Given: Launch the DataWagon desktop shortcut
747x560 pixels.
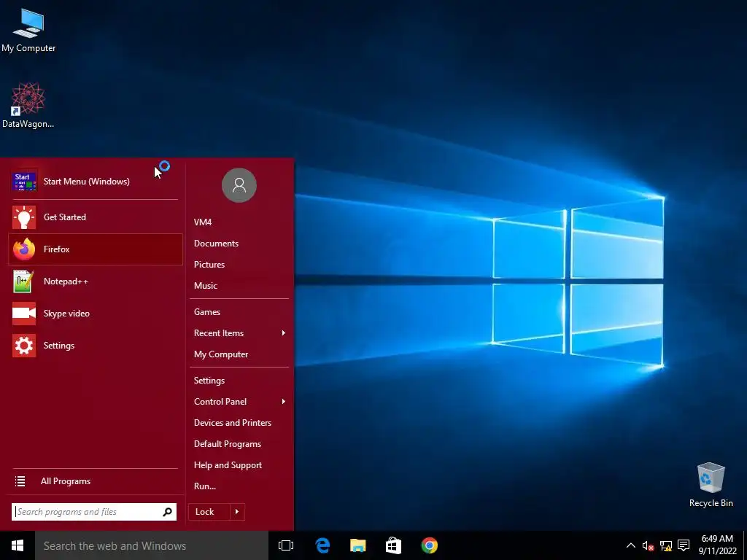Looking at the screenshot, I should [x=28, y=105].
